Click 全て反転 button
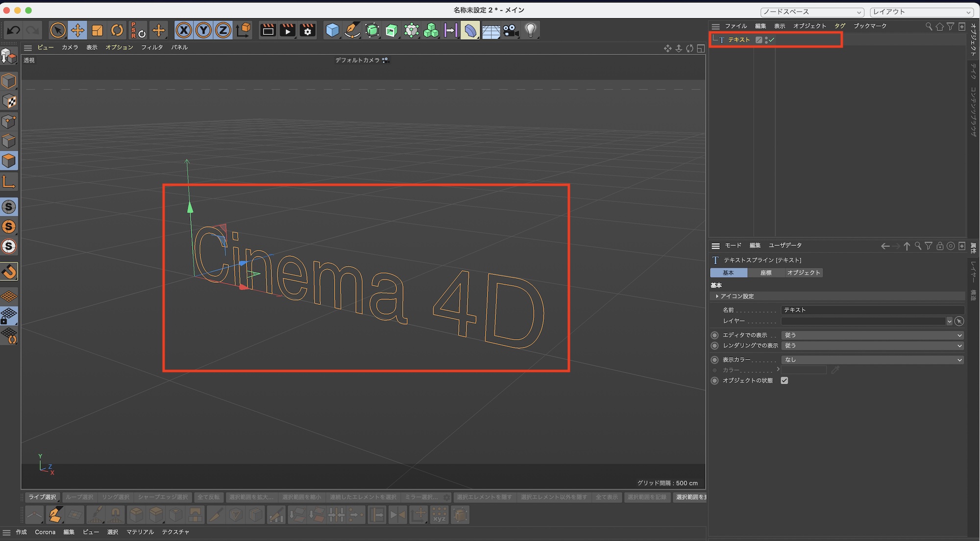 pyautogui.click(x=209, y=497)
